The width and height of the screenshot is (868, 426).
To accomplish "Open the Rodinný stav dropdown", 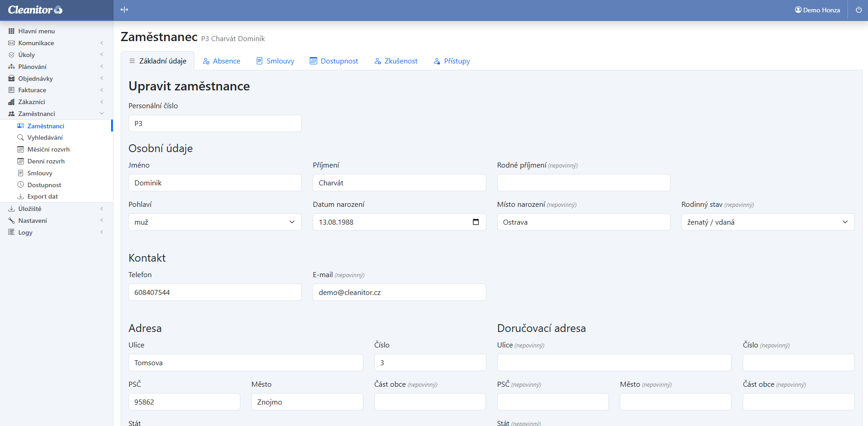I will pyautogui.click(x=767, y=222).
